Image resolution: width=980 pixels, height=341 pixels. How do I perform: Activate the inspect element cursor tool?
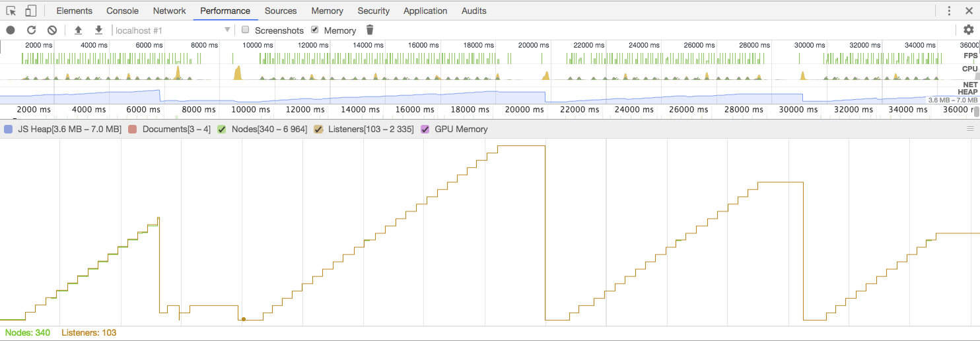(x=11, y=11)
